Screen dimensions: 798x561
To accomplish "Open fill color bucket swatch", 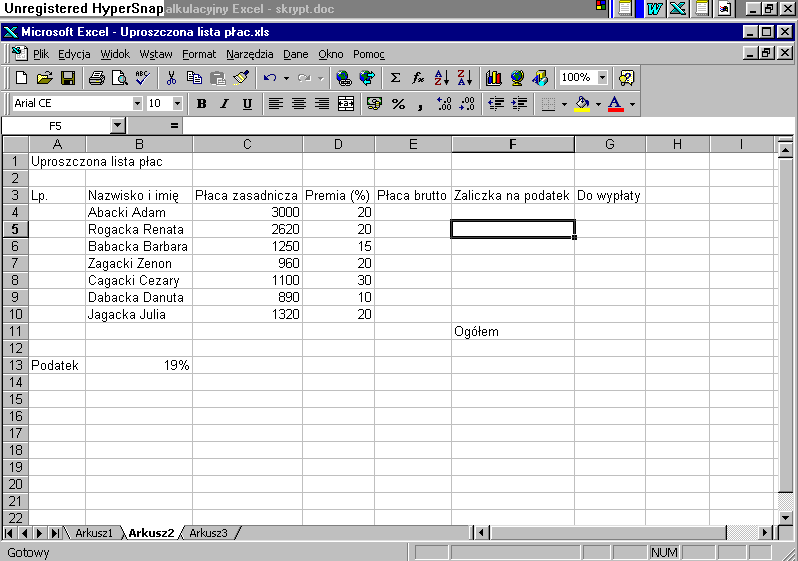I will click(582, 104).
